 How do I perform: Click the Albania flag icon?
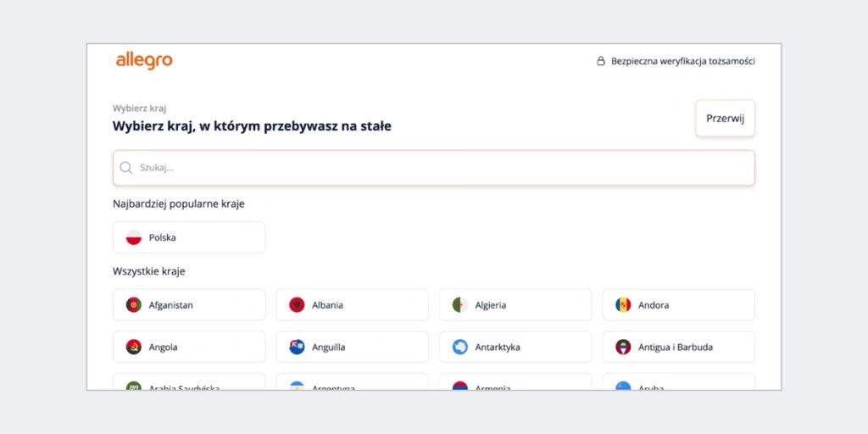click(x=297, y=305)
